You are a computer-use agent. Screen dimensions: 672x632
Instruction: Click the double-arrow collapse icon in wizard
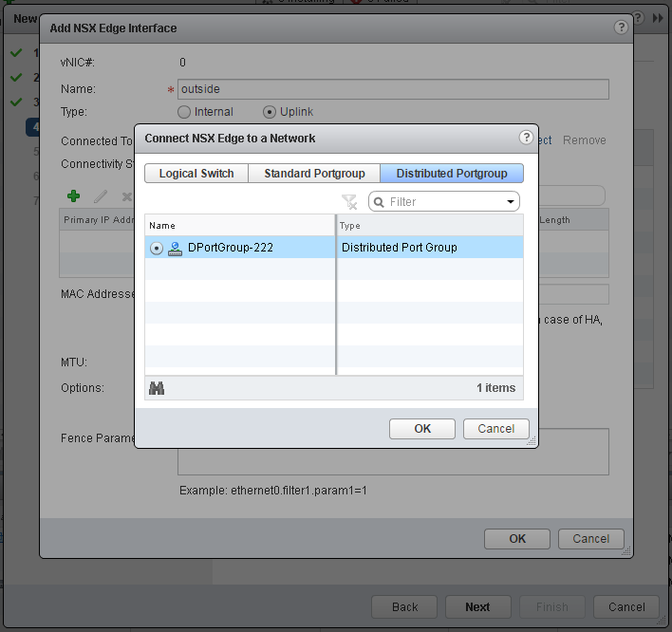pos(658,18)
